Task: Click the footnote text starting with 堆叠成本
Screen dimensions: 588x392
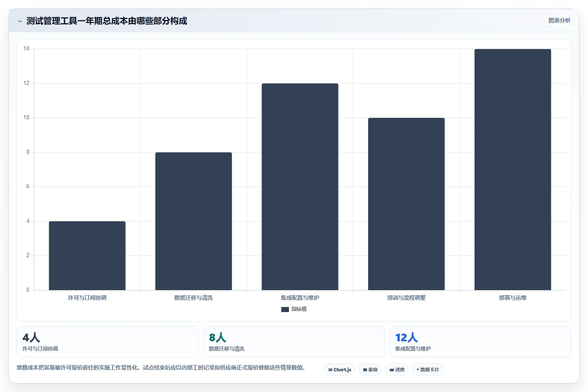Action: coord(161,368)
